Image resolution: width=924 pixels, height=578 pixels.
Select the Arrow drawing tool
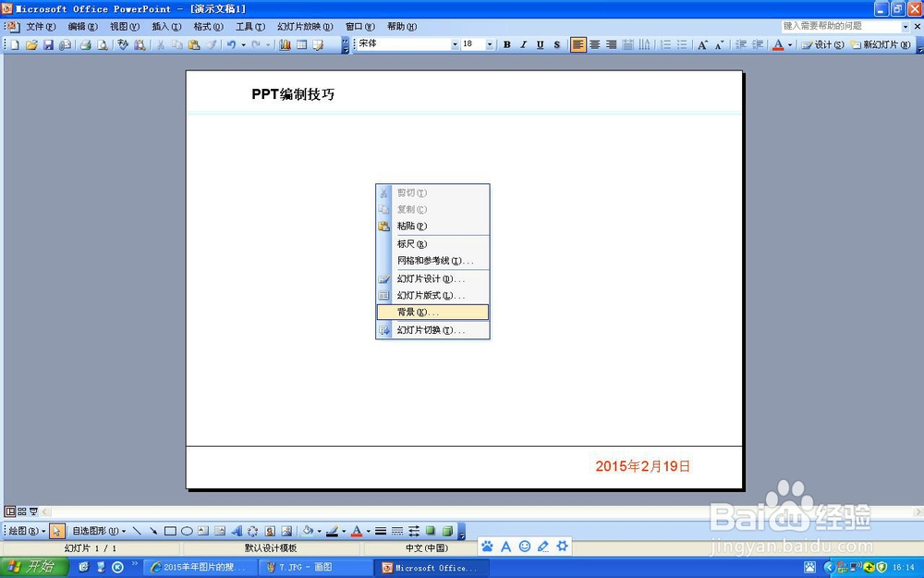pyautogui.click(x=153, y=531)
